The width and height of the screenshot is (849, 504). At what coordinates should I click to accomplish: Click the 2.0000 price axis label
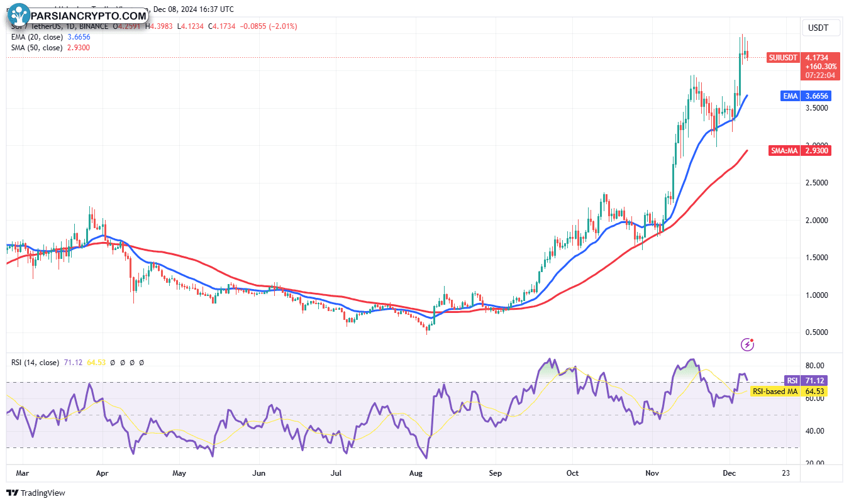pyautogui.click(x=818, y=221)
